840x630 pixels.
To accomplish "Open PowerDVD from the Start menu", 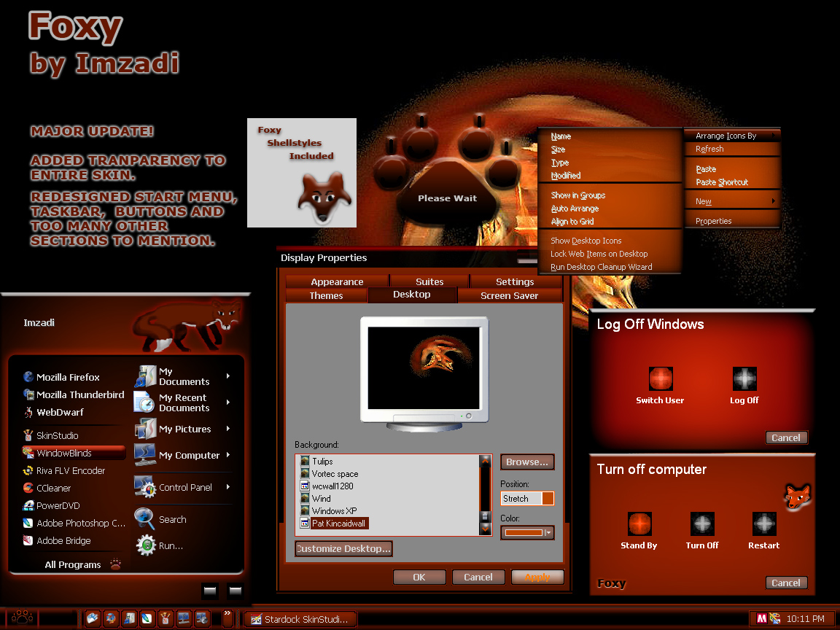I will pos(52,506).
